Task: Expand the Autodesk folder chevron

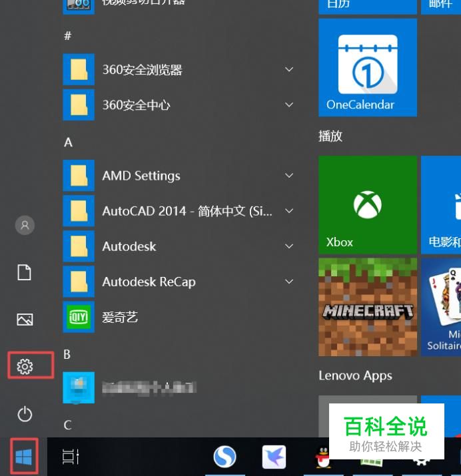Action: point(289,246)
